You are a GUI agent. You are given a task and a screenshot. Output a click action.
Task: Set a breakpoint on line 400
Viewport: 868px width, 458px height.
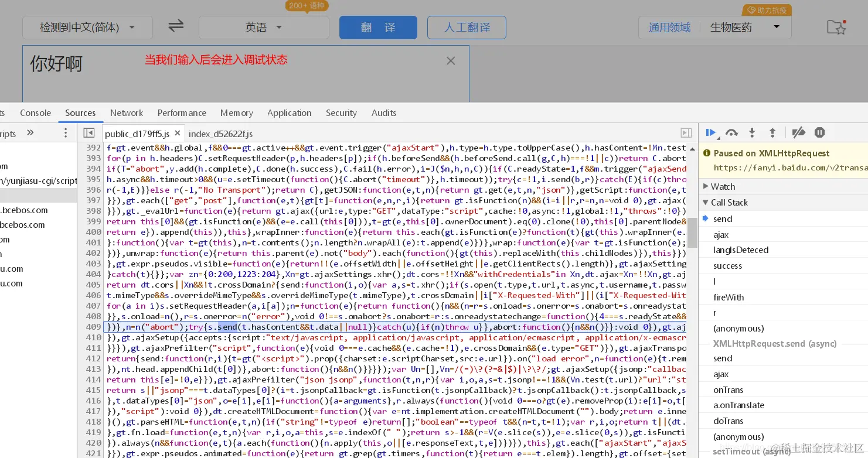(x=93, y=232)
